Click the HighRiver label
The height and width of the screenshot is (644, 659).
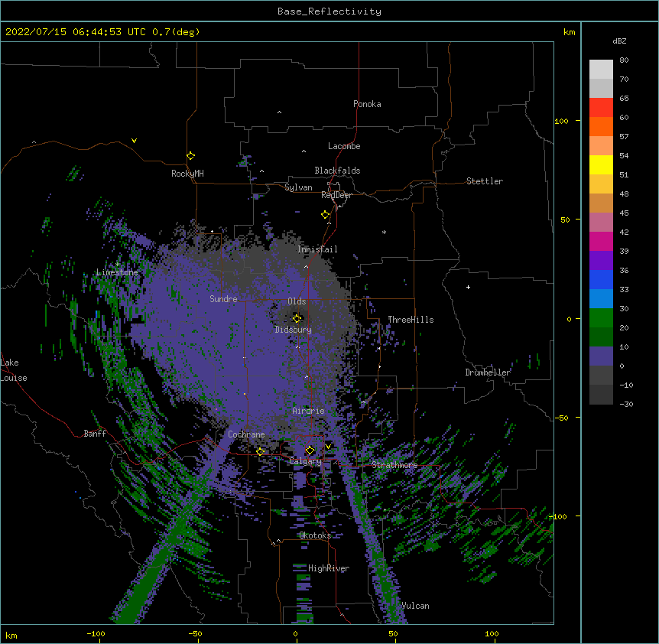pos(329,568)
